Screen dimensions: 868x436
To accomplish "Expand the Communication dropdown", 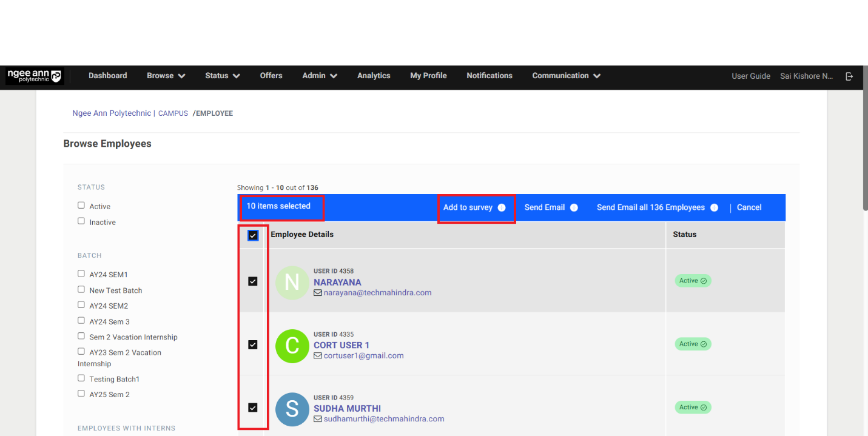I will click(x=566, y=76).
